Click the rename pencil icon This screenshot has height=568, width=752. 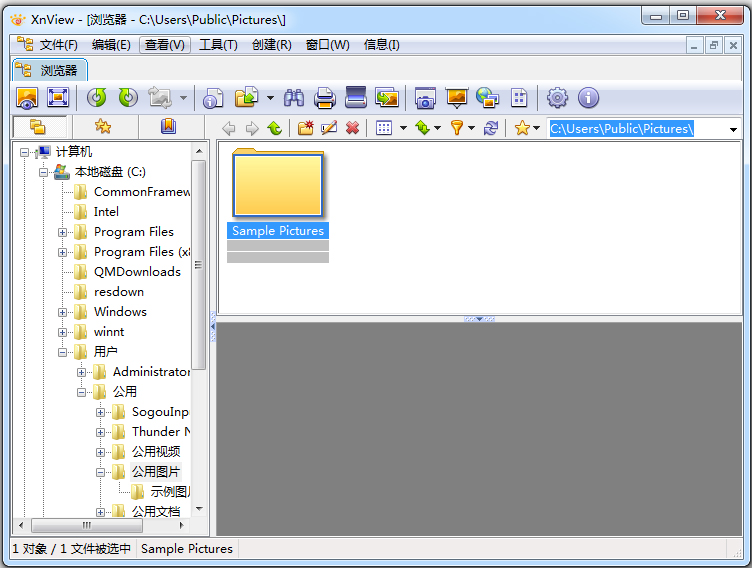point(329,128)
